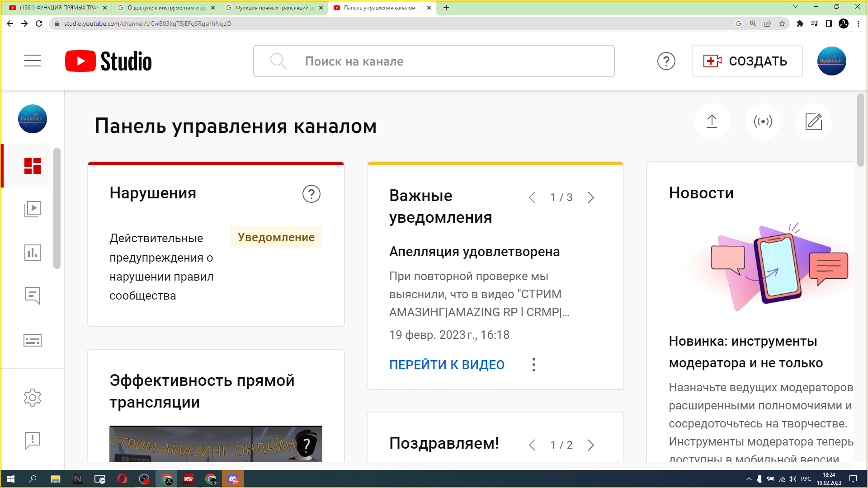Screen dimensions: 868x488
Task: Go to next important notification
Action: 591,197
